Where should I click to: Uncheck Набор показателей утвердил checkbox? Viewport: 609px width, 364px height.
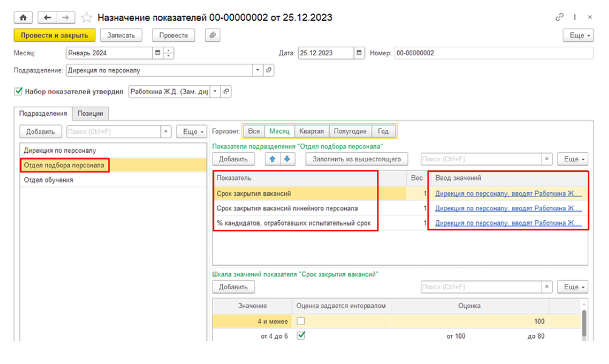[18, 92]
